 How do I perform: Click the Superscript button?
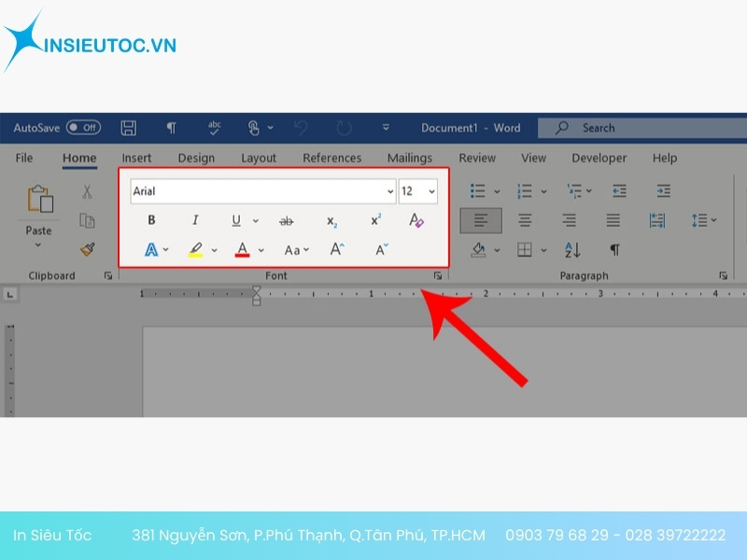[x=375, y=220]
